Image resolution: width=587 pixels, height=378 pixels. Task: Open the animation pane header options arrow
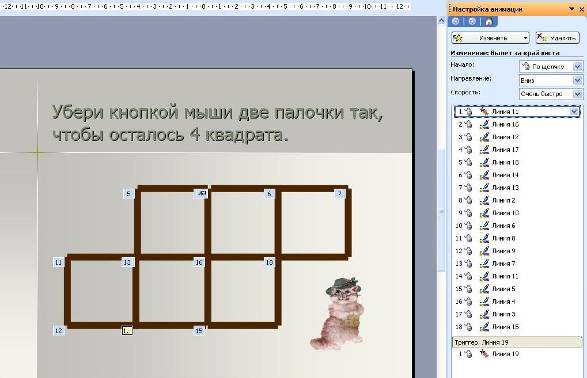coord(572,9)
